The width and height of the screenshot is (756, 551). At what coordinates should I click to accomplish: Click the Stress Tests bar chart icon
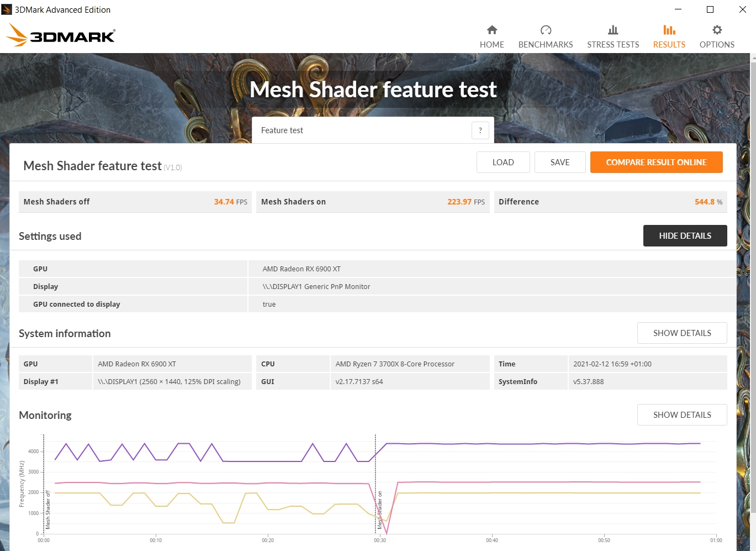point(613,30)
